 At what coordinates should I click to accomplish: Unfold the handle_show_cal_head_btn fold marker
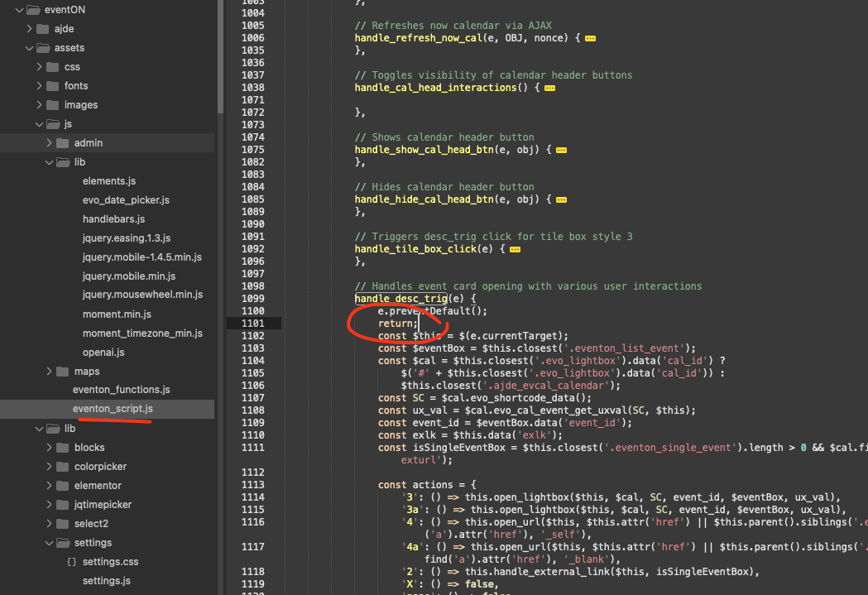[561, 151]
